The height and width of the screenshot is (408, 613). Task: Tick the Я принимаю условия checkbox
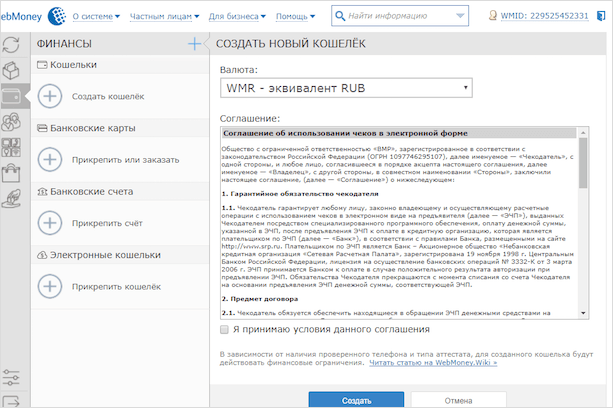[224, 329]
